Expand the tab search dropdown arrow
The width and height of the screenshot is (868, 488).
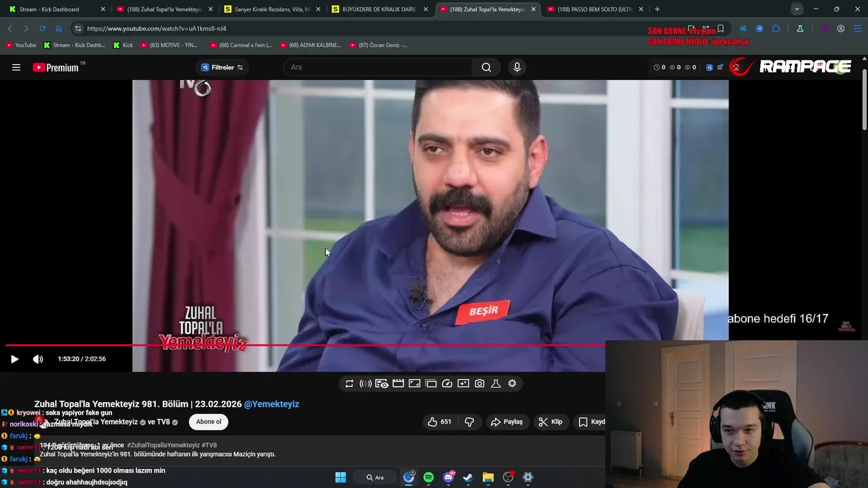coord(797,9)
